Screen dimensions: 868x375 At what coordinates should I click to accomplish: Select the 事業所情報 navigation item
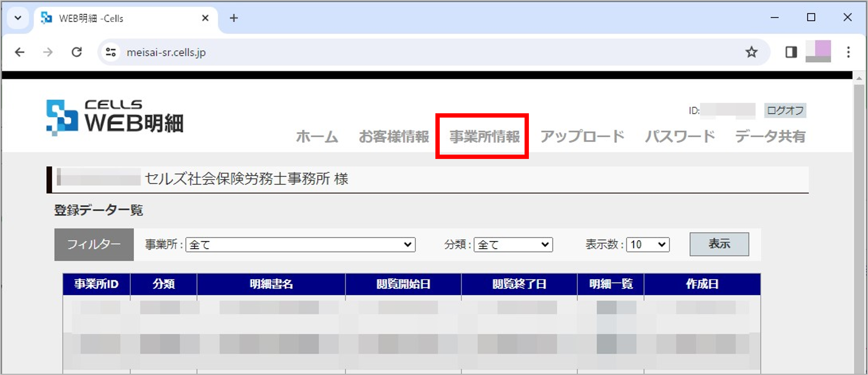[x=484, y=136]
